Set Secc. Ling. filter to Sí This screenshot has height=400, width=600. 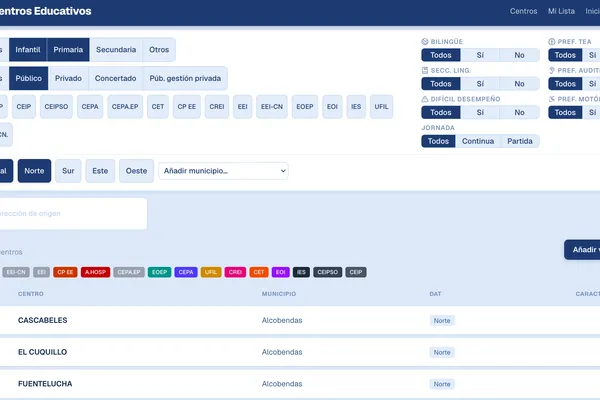(x=480, y=84)
